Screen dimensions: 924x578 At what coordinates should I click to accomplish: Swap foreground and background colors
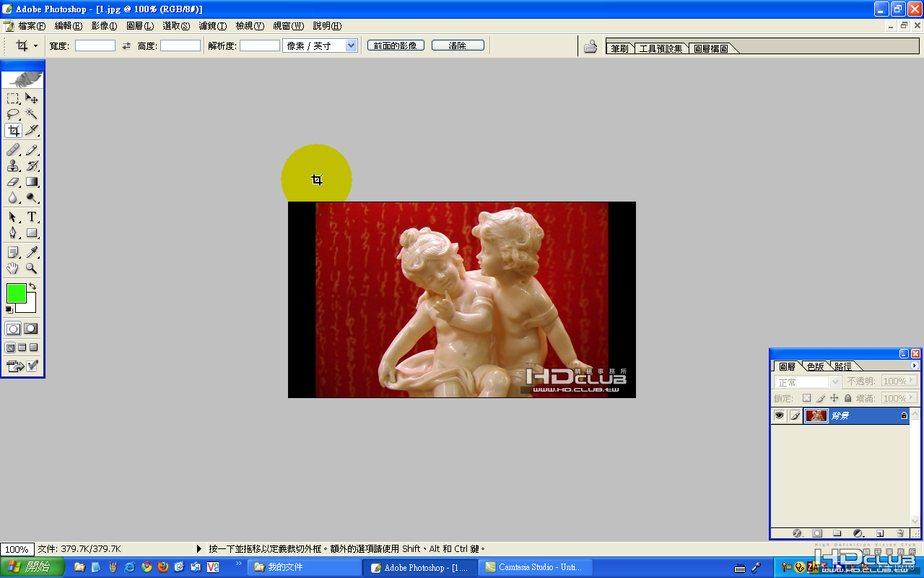[32, 286]
